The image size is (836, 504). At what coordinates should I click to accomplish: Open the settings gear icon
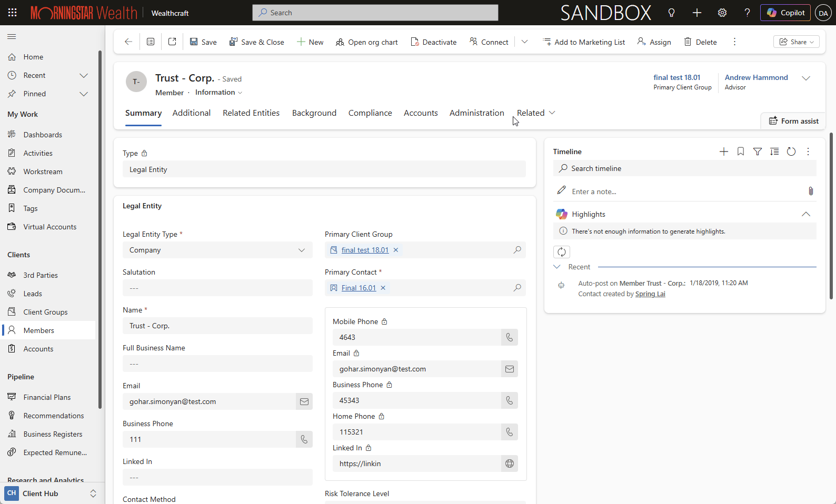(x=722, y=13)
